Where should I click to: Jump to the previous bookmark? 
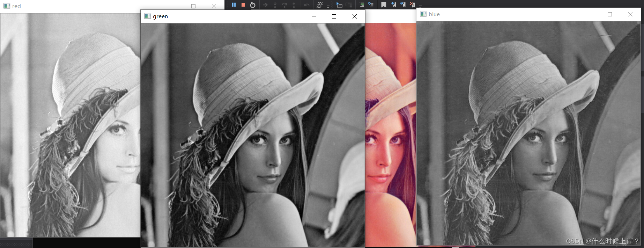pos(393,5)
